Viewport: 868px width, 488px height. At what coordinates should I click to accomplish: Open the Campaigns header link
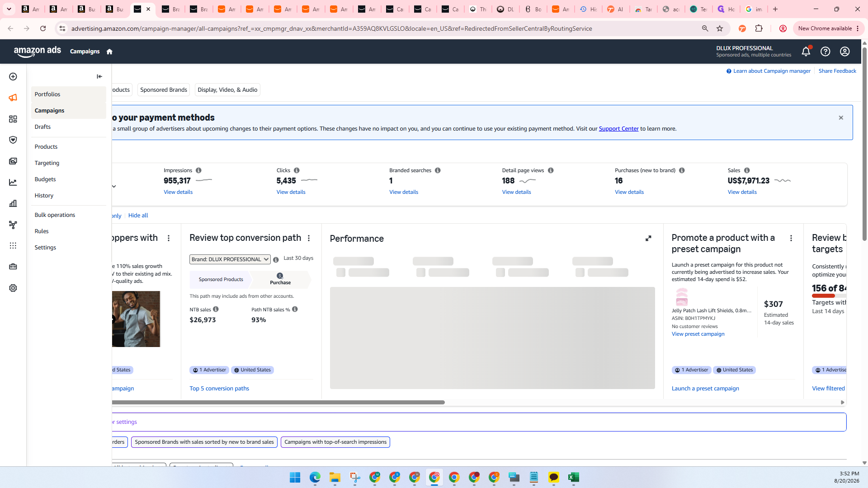click(x=85, y=52)
